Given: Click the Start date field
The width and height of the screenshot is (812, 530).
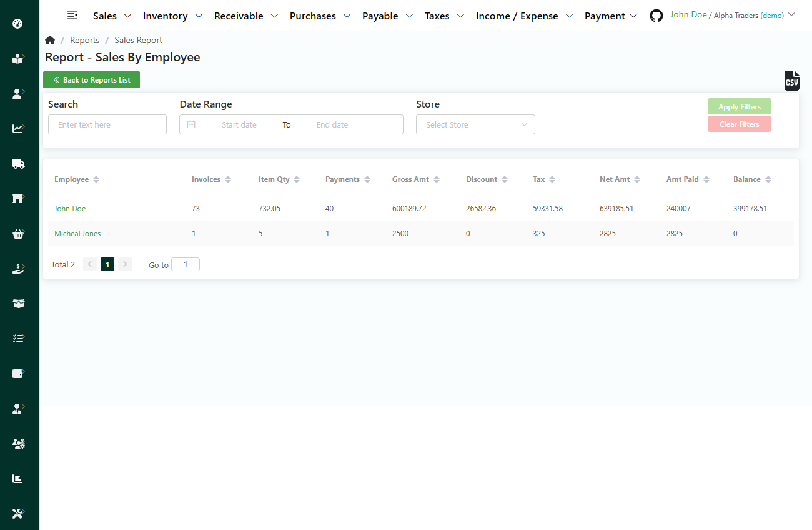Looking at the screenshot, I should click(239, 124).
